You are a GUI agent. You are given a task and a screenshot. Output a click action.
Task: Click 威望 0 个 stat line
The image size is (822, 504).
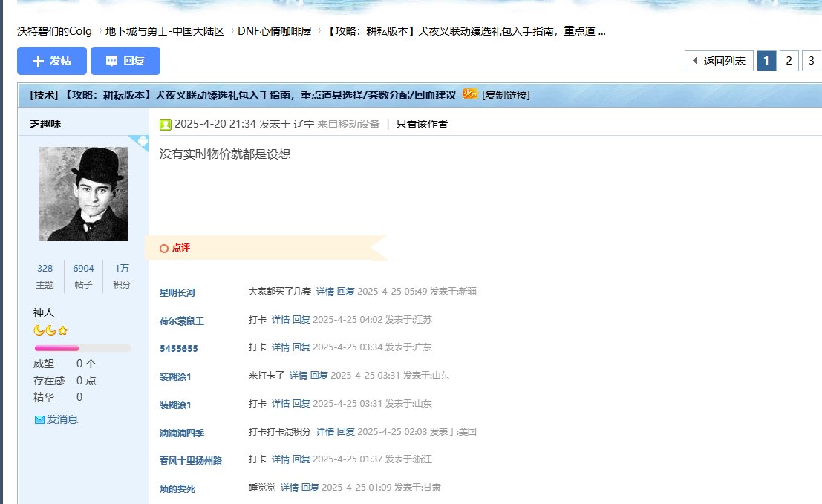coord(65,364)
